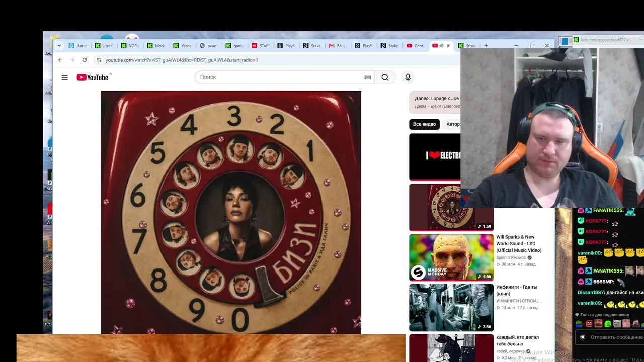Viewport: 644px width, 362px height.
Task: Switch to the "рулет" tab
Action: click(x=209, y=46)
